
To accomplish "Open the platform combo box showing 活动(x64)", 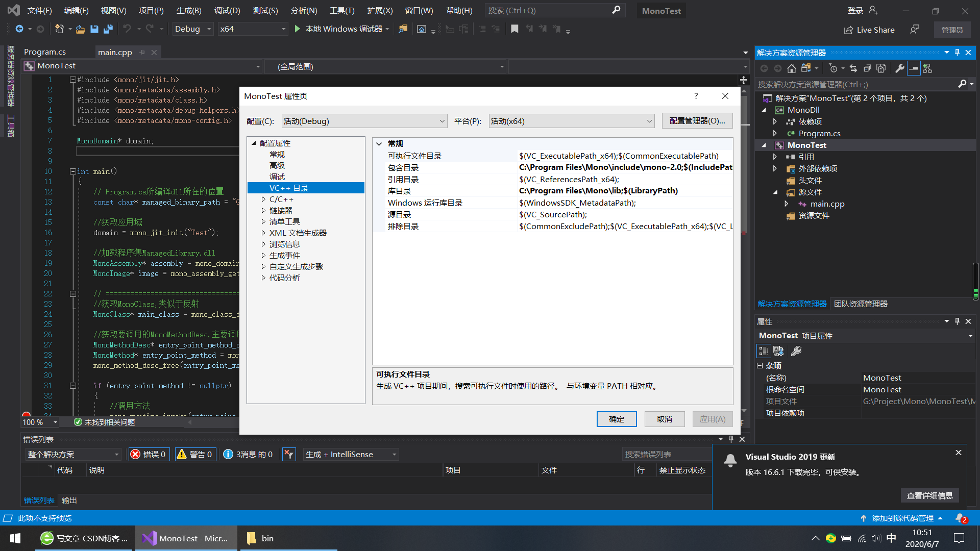I will click(x=572, y=121).
